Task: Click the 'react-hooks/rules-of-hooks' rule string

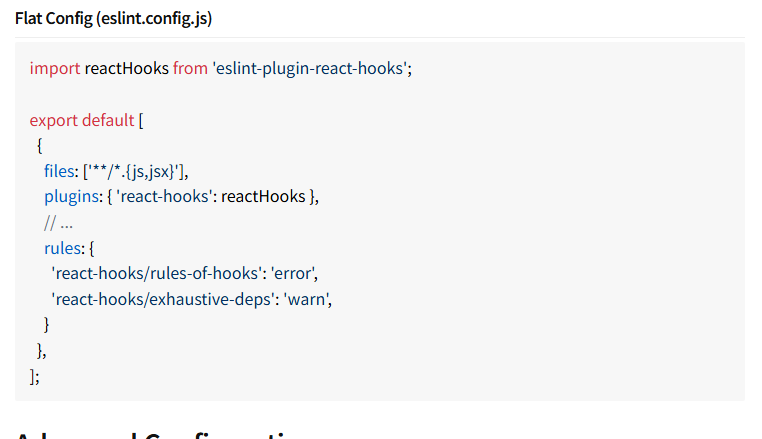Action: (x=156, y=274)
